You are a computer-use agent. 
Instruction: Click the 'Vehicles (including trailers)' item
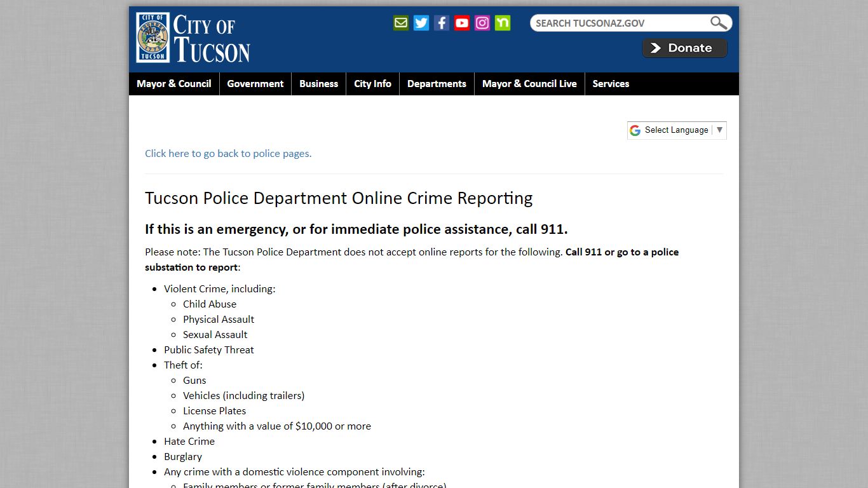point(244,396)
